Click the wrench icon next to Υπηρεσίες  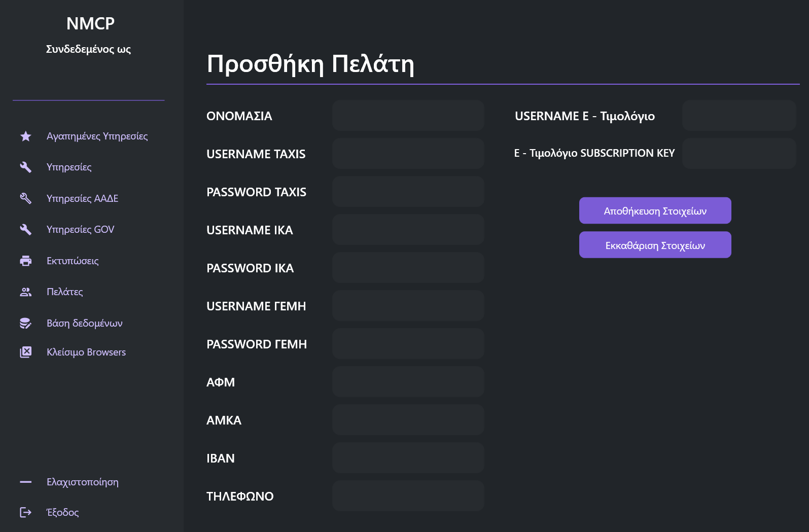26,167
